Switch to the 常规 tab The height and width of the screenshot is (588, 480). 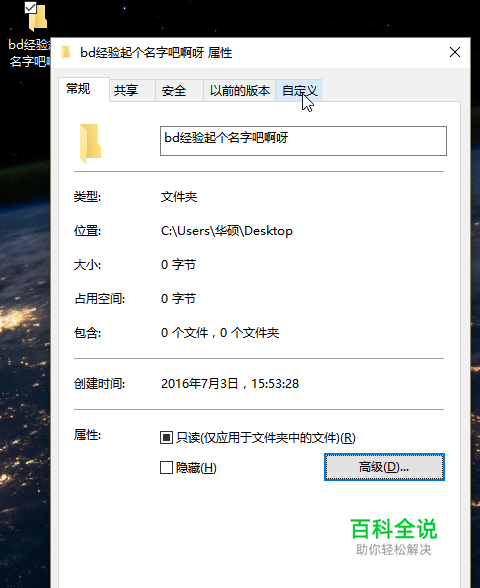(x=84, y=89)
